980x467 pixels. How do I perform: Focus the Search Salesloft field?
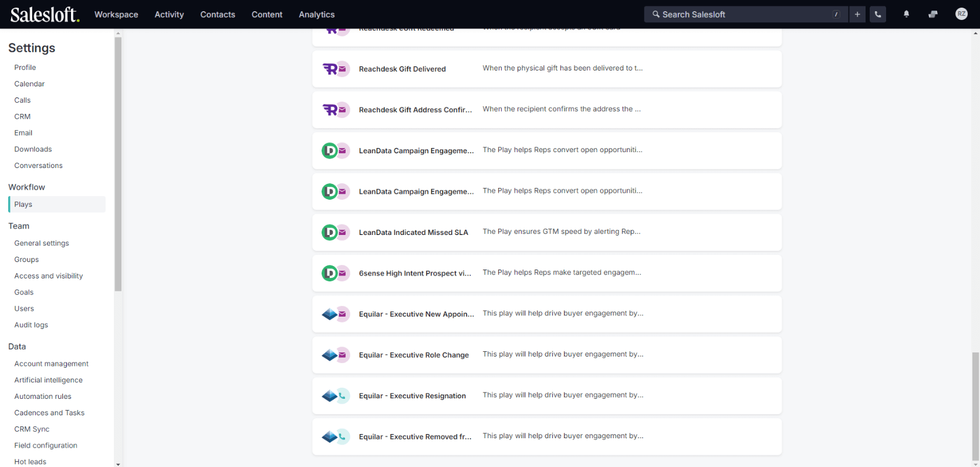(x=746, y=14)
